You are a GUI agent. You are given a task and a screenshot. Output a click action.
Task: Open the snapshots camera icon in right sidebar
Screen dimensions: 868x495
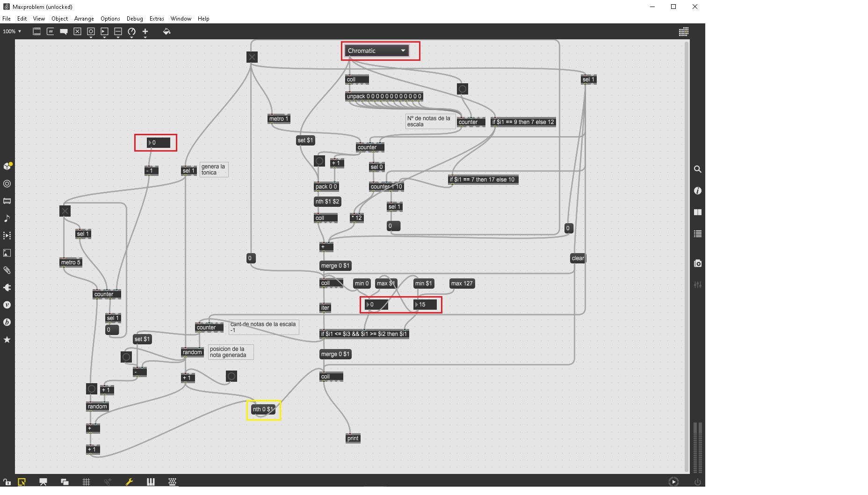(697, 263)
